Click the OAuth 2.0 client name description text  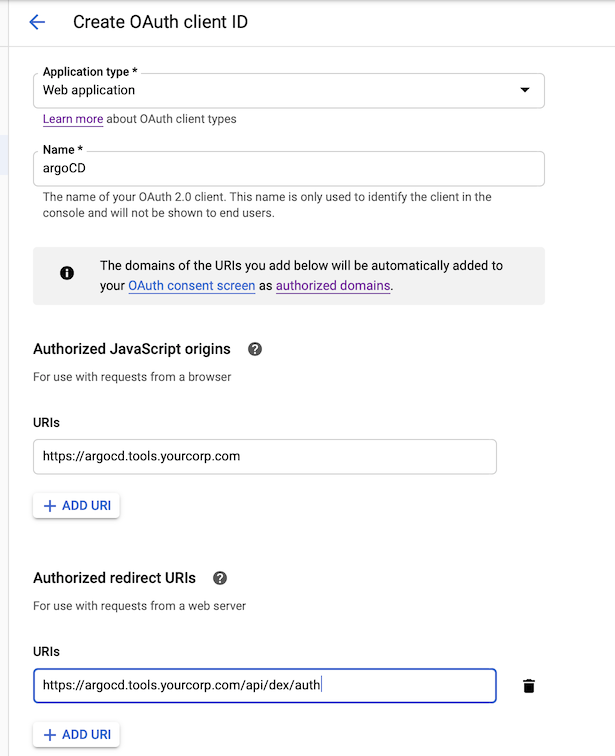pos(267,205)
